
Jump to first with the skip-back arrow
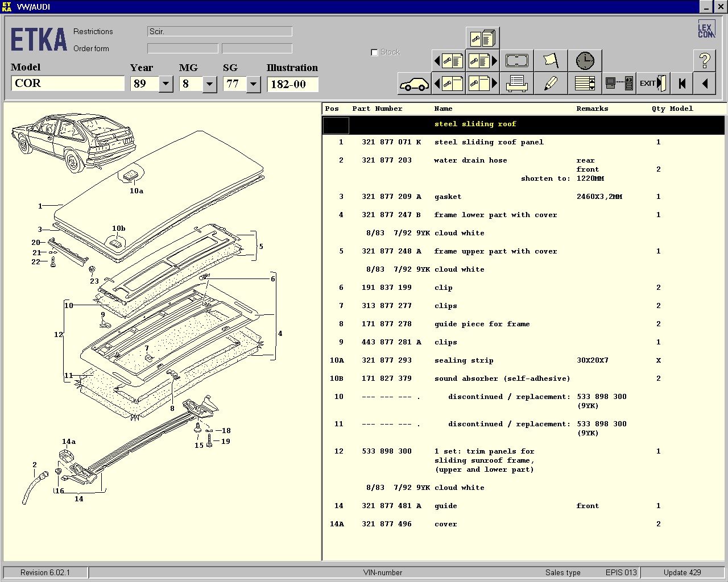(681, 84)
